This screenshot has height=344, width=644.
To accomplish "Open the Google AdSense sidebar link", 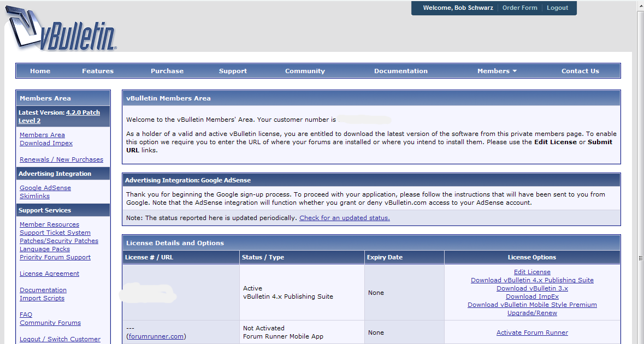I will [45, 188].
